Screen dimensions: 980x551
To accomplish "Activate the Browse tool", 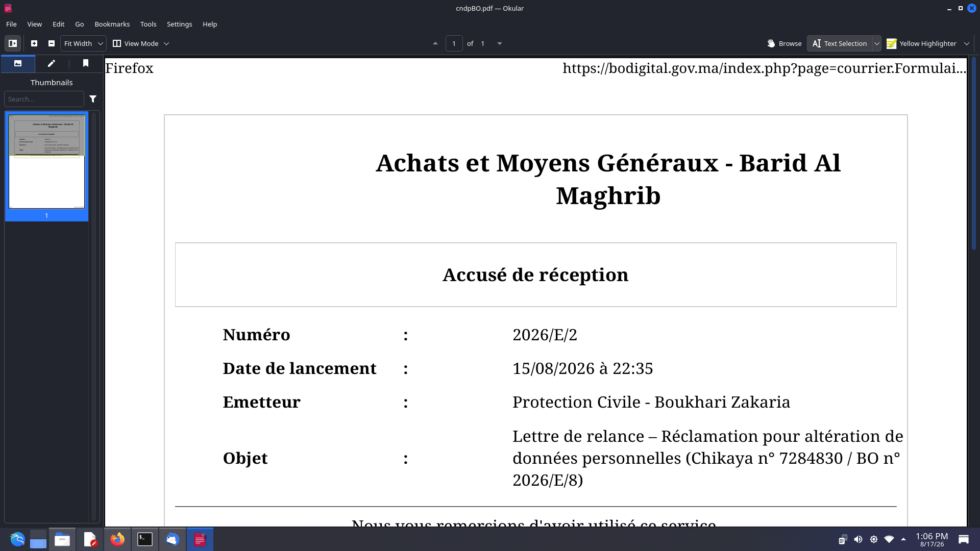I will tap(785, 43).
